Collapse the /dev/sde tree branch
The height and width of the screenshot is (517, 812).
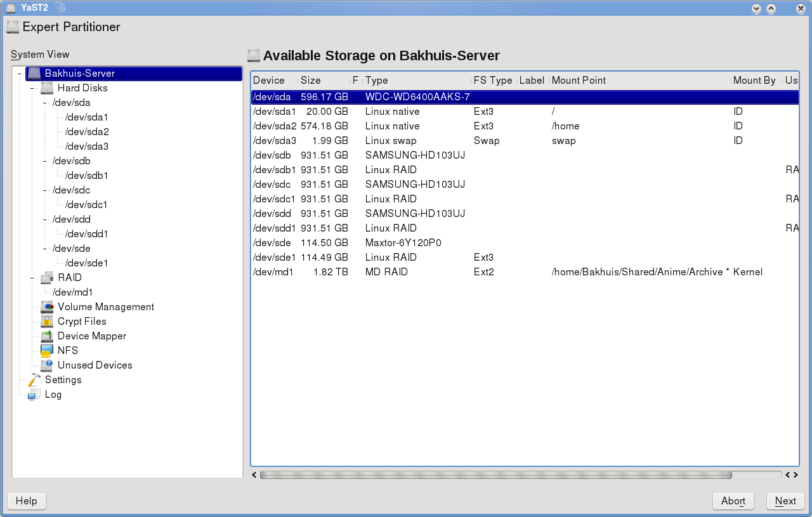click(x=45, y=249)
